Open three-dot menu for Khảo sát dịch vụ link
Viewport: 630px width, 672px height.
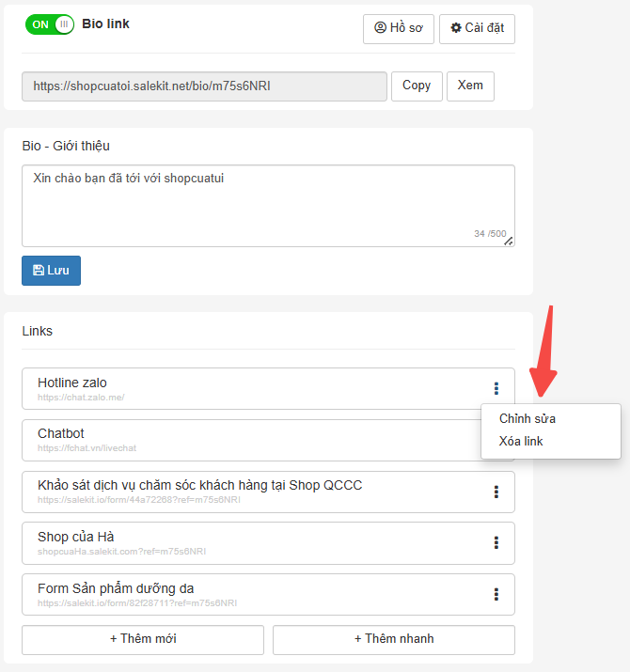tap(496, 492)
